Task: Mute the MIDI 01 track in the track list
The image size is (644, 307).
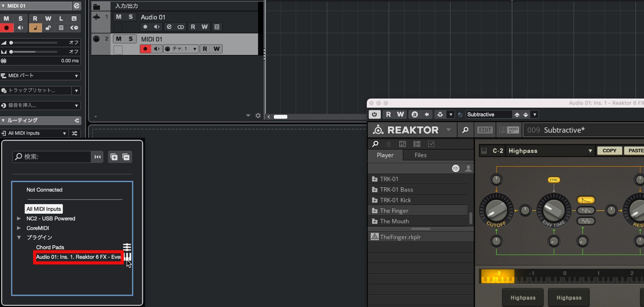Action: [x=119, y=39]
